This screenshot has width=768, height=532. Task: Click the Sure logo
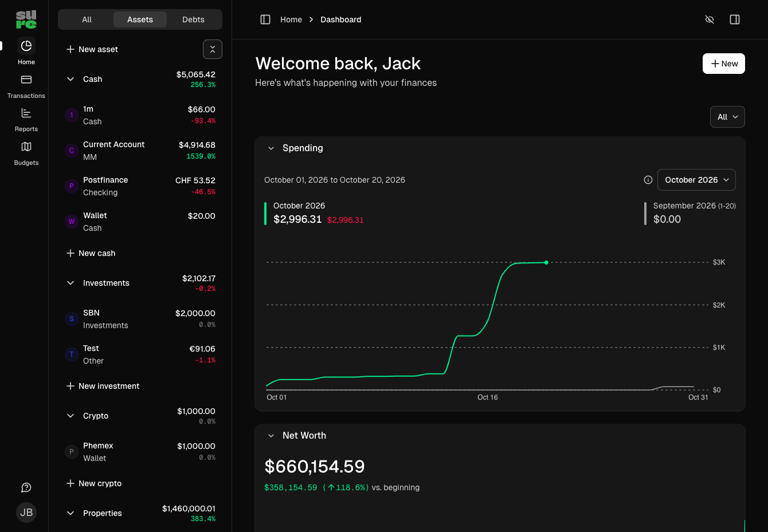pyautogui.click(x=26, y=19)
